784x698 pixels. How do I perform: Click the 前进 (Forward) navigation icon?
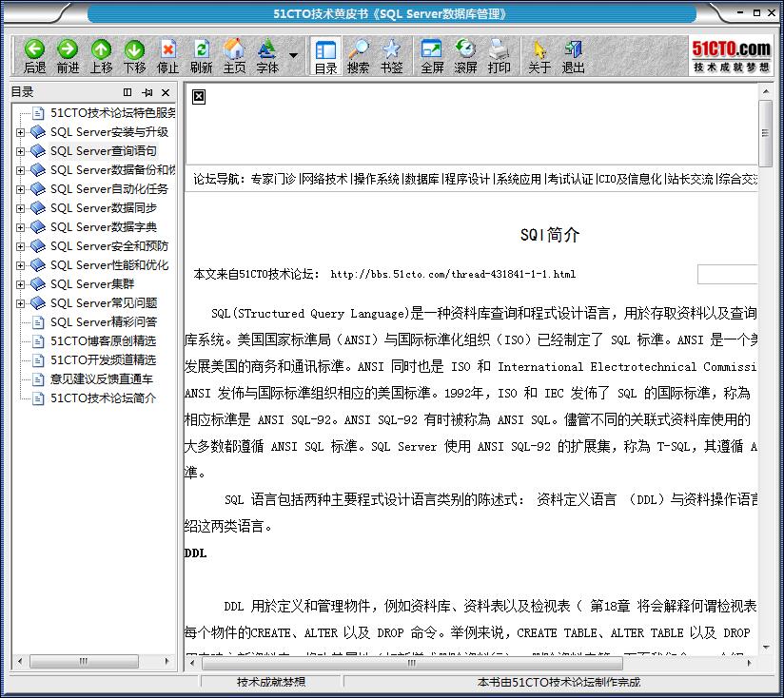point(68,53)
